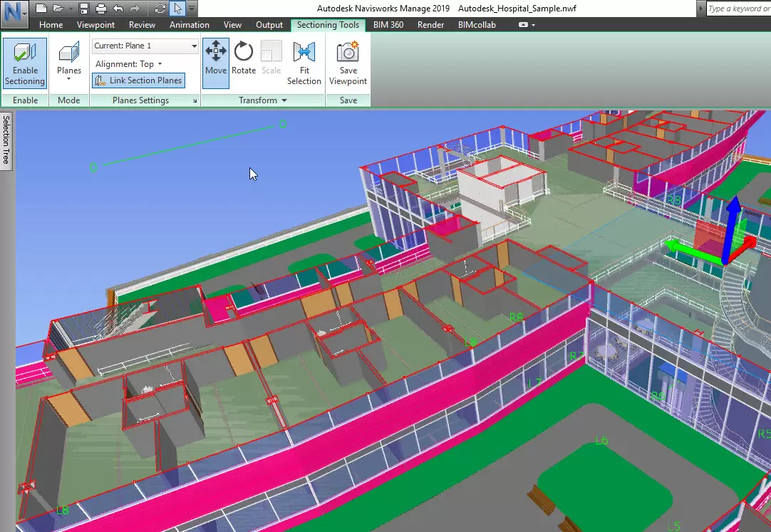771x532 pixels.
Task: Click the Refresh icon in quick access toolbar
Action: click(160, 9)
